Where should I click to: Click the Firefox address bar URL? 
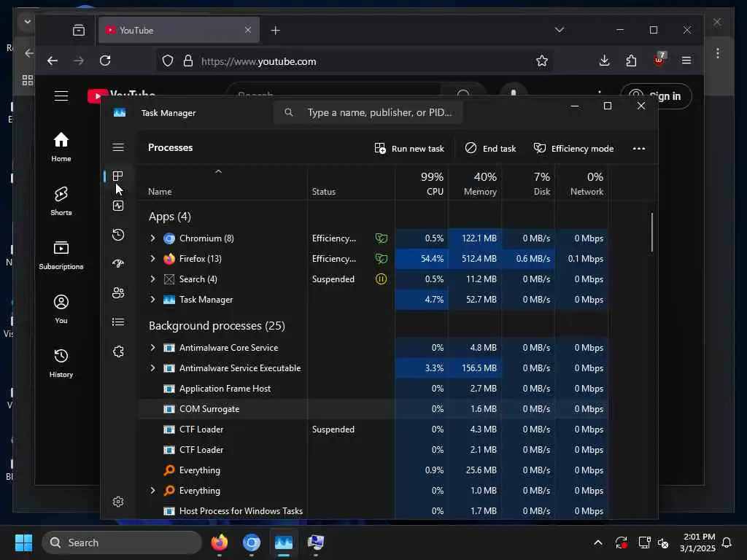tap(259, 61)
